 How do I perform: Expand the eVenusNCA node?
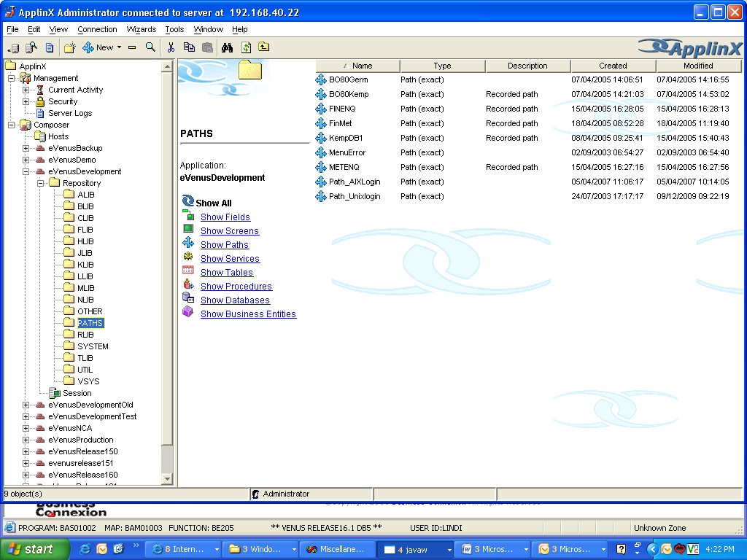(x=26, y=428)
